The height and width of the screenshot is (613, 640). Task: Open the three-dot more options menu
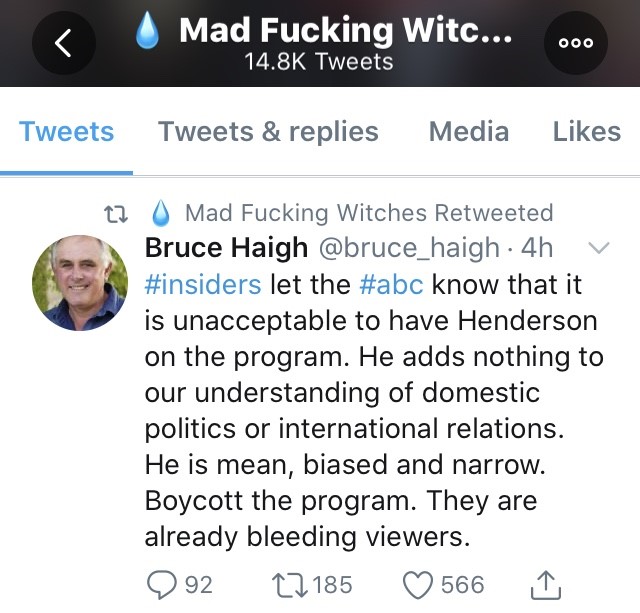[x=575, y=42]
